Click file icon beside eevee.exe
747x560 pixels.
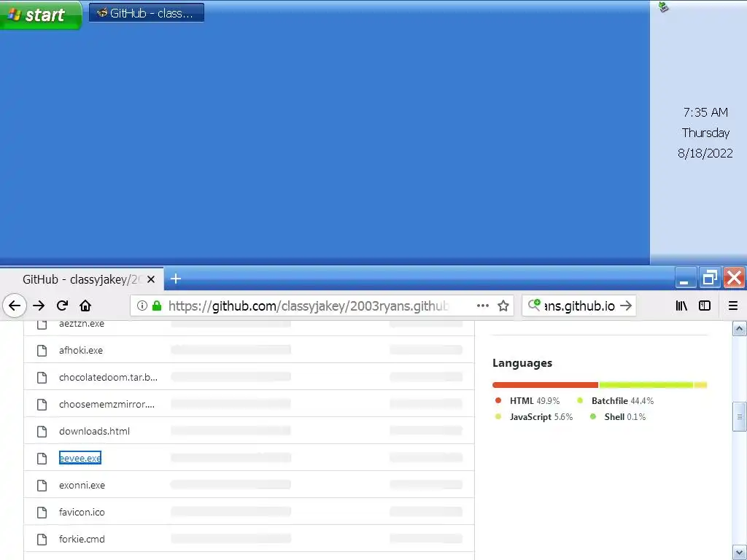tap(42, 458)
